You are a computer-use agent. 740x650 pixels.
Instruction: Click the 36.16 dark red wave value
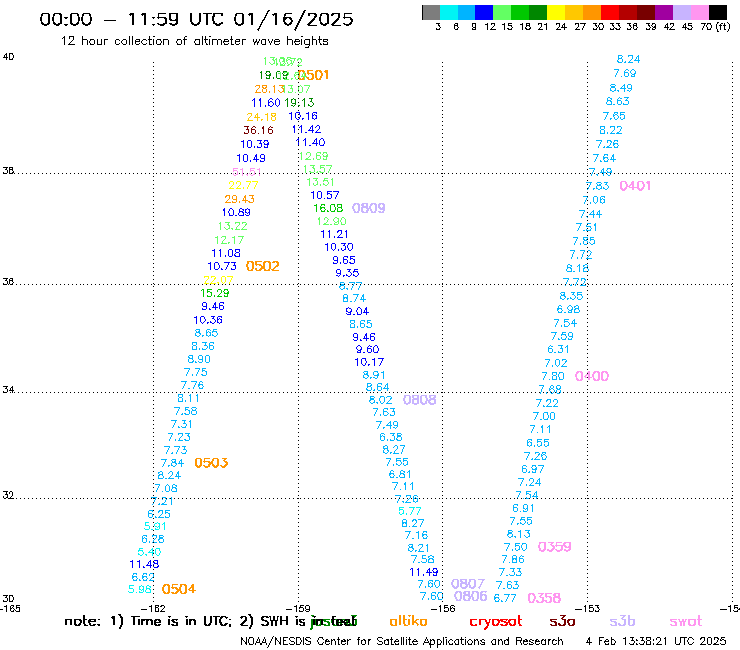click(258, 130)
